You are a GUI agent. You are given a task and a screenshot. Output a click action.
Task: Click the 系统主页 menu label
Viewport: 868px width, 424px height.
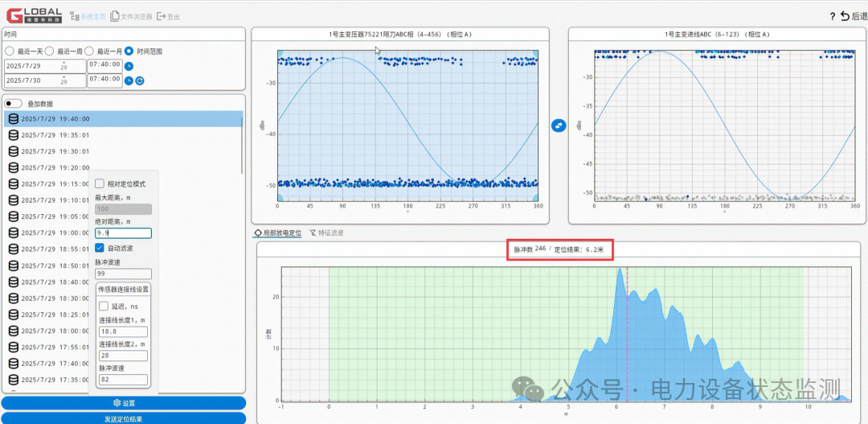(x=92, y=17)
